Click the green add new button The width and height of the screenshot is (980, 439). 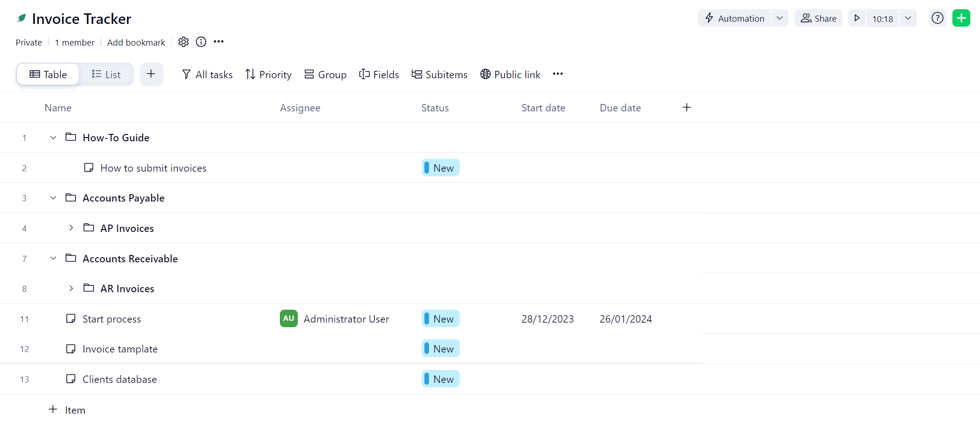[x=961, y=18]
